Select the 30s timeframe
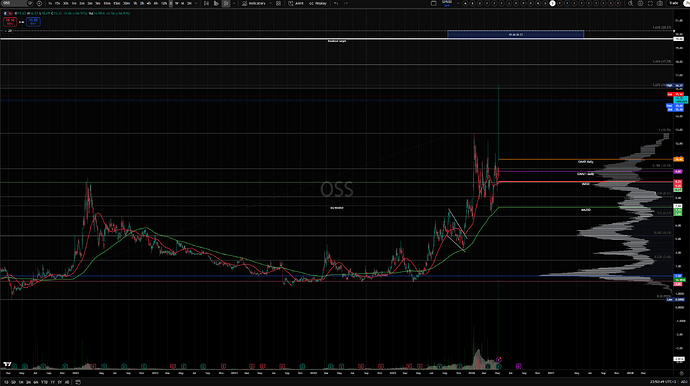This screenshot has width=690, height=386. pos(66,3)
